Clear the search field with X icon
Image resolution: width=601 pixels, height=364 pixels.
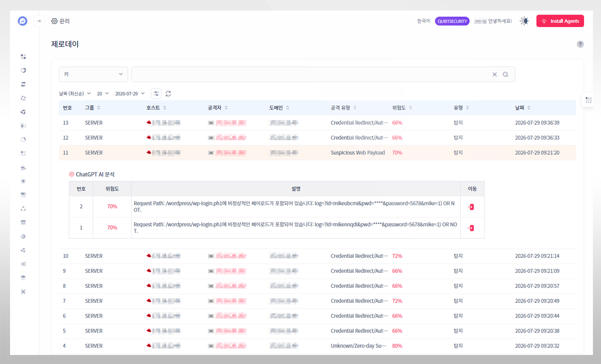[494, 74]
